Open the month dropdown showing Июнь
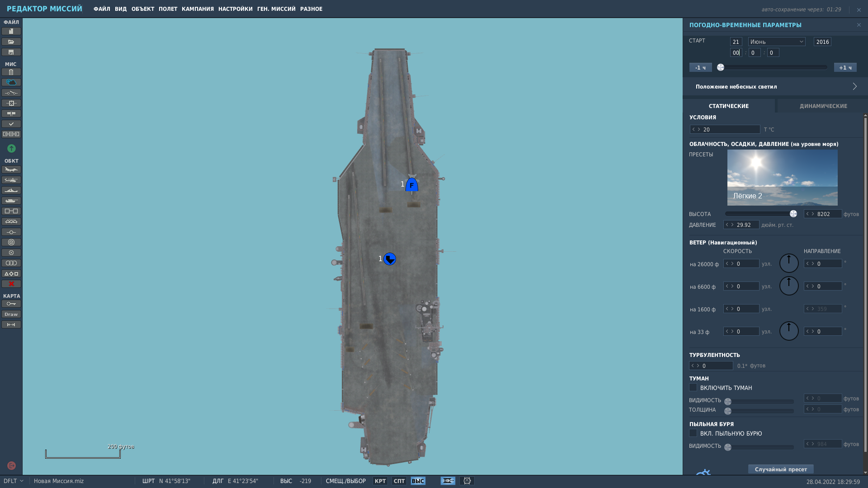 [777, 42]
